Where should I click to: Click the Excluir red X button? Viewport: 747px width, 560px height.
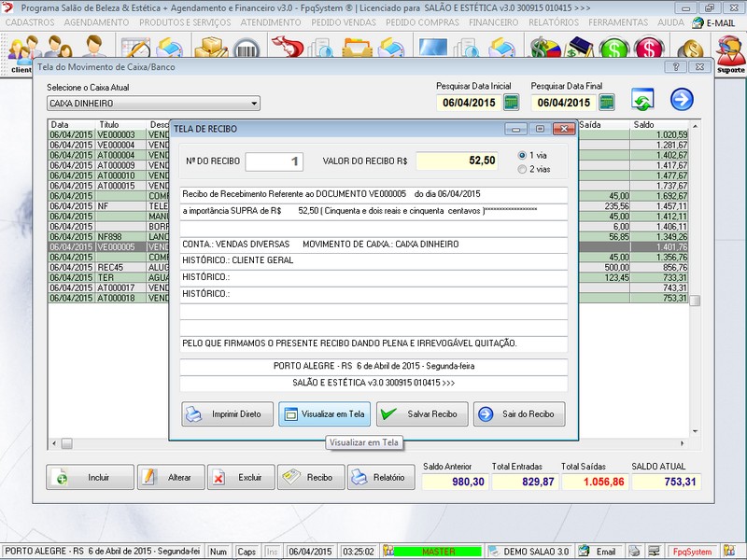click(x=239, y=477)
